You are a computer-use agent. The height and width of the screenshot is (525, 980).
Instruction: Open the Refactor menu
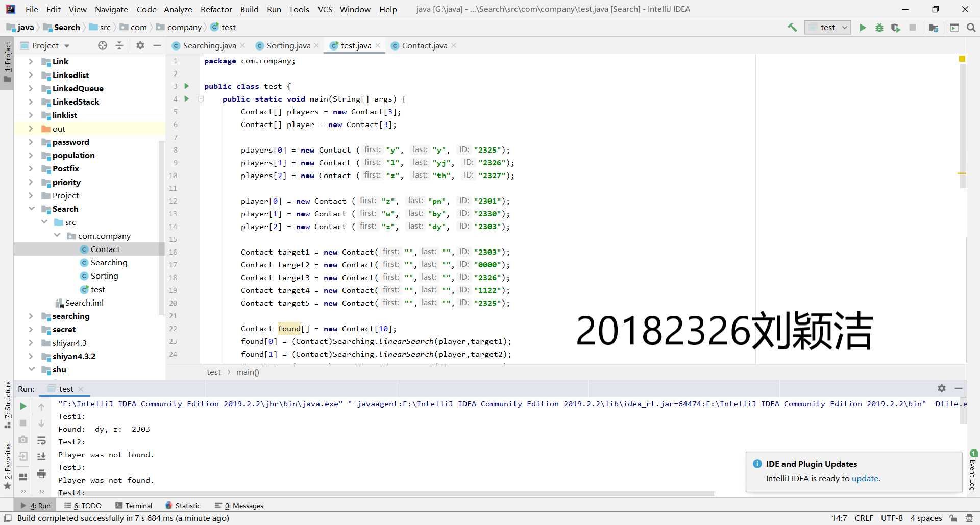pyautogui.click(x=216, y=9)
